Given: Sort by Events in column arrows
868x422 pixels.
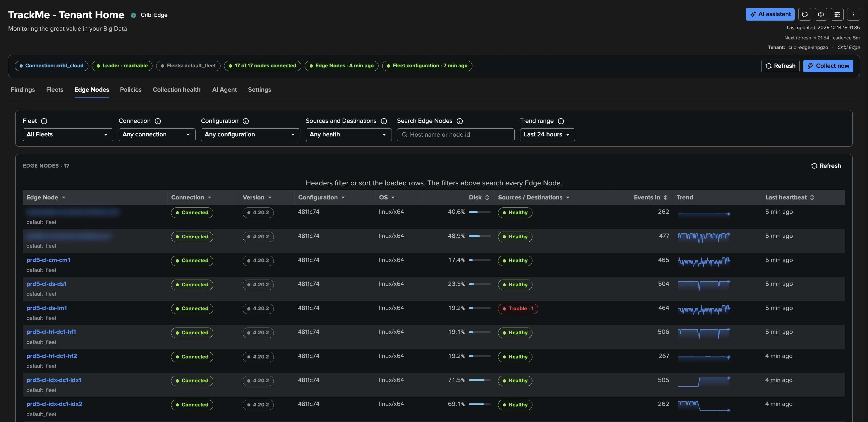Looking at the screenshot, I should (x=666, y=197).
